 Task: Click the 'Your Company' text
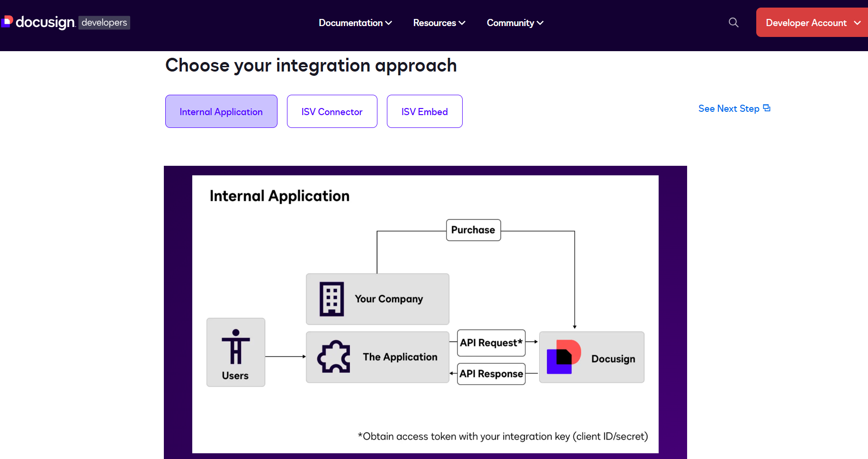[389, 299]
